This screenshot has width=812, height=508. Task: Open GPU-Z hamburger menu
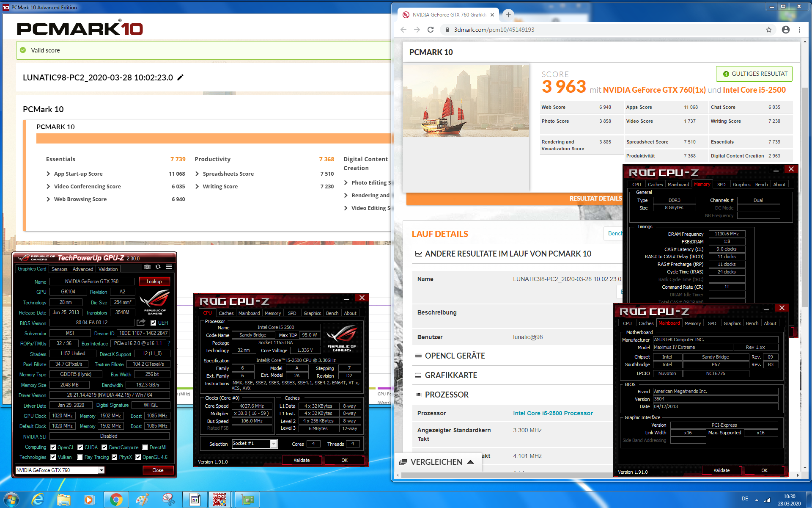169,267
